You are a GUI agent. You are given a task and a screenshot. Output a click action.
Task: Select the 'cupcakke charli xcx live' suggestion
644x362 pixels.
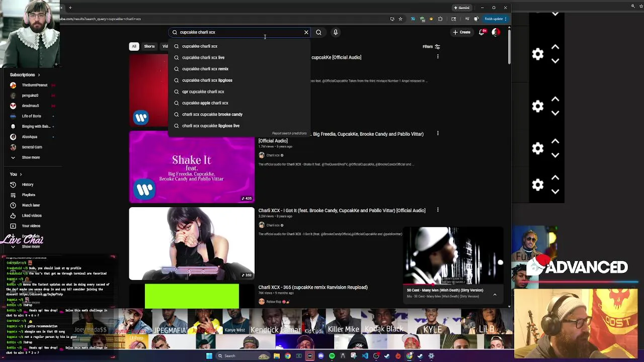click(239, 57)
